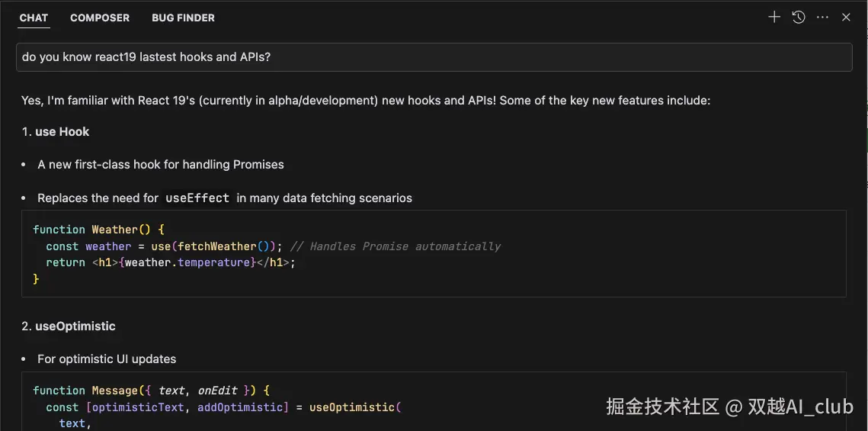The image size is (868, 431).
Task: Click 'function Weather() {' code line
Action: tap(98, 230)
